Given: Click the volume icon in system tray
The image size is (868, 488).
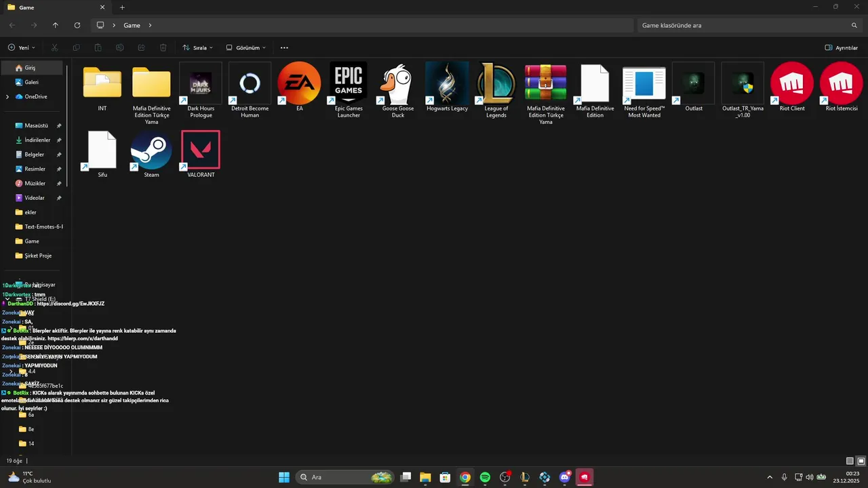Looking at the screenshot, I should pos(810,477).
